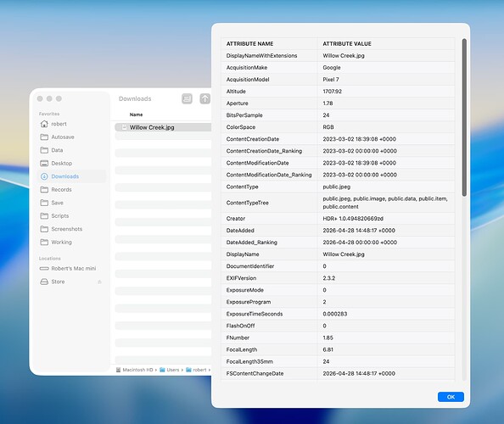Click the Desktop icon in the sidebar

click(x=44, y=164)
